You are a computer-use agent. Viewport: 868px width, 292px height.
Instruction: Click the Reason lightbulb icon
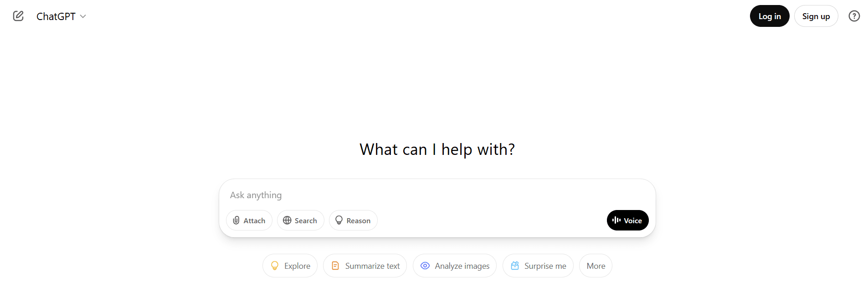coord(339,220)
